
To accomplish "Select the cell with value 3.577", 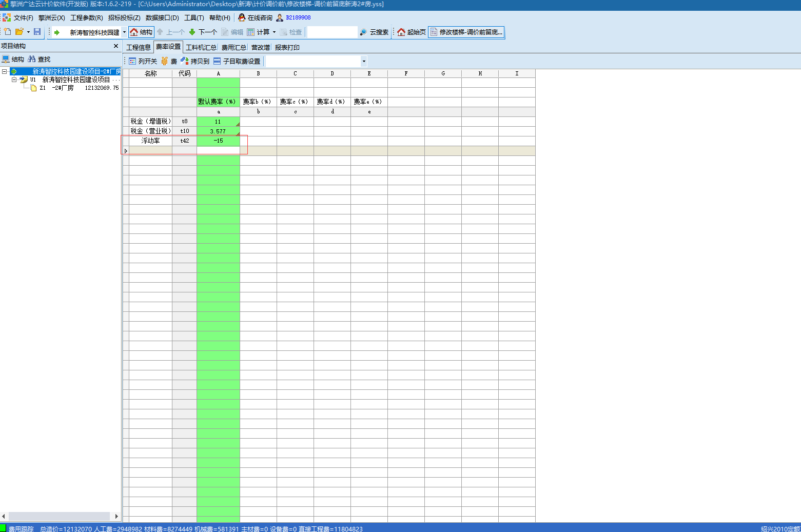I will 218,131.
